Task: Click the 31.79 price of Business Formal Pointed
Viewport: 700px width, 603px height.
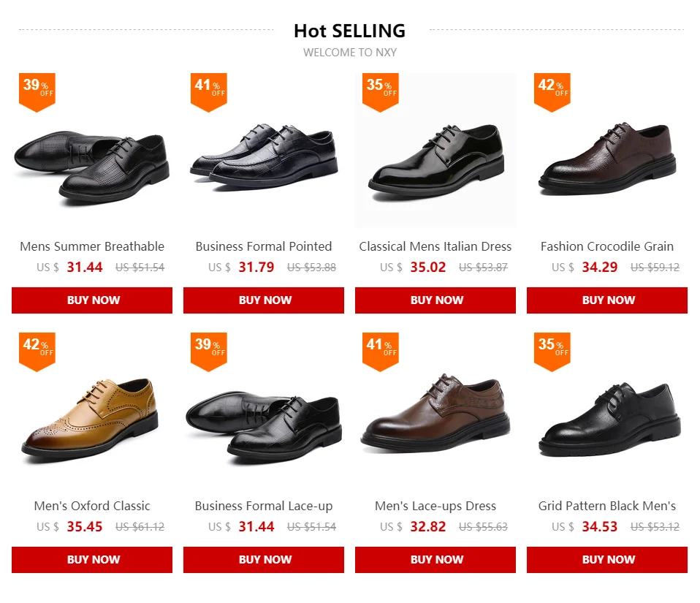Action: [256, 268]
